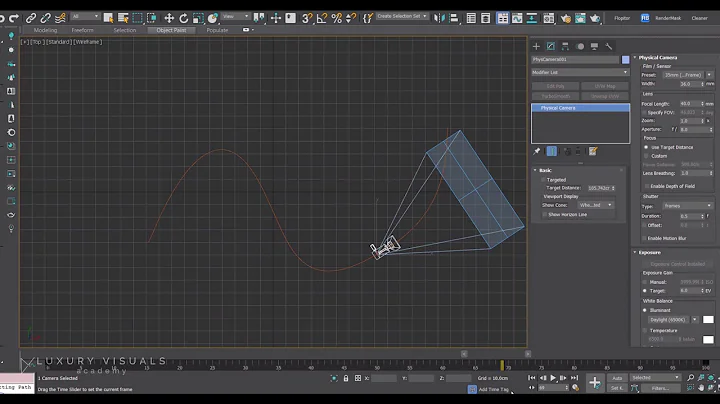This screenshot has height=404, width=720.
Task: Toggle the Percent Snap button
Action: (x=337, y=18)
